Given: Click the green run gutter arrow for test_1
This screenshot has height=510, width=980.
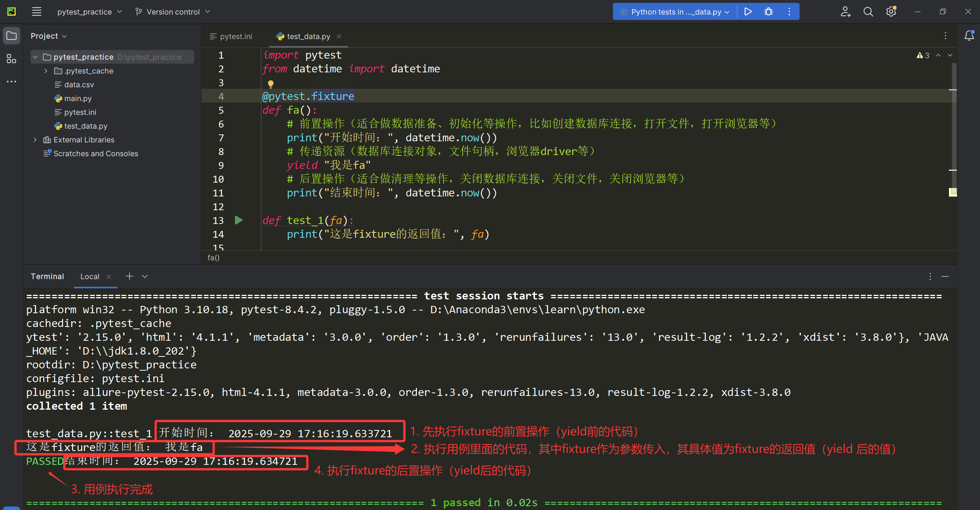Looking at the screenshot, I should click(239, 220).
